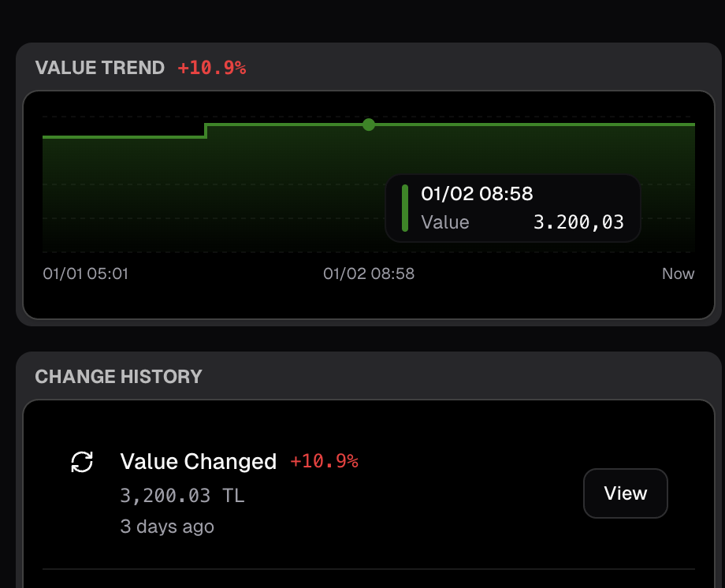Click the green data point on the trend line
This screenshot has height=588, width=725.
click(x=368, y=125)
